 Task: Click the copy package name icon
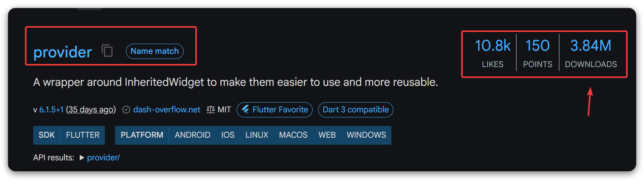point(107,51)
